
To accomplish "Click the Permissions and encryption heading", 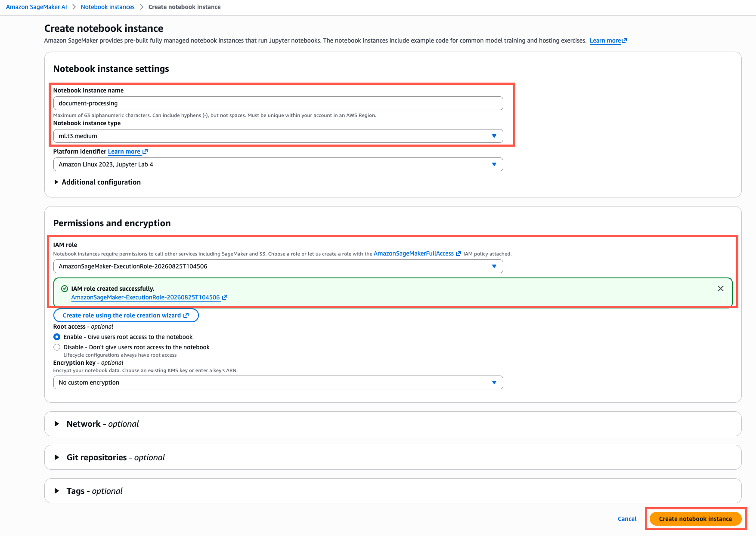I will point(112,223).
